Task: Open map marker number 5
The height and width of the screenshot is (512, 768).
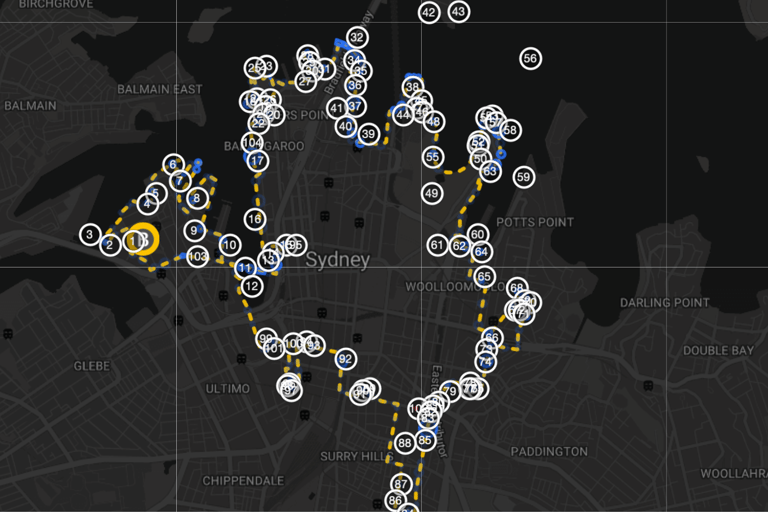Action: point(156,193)
